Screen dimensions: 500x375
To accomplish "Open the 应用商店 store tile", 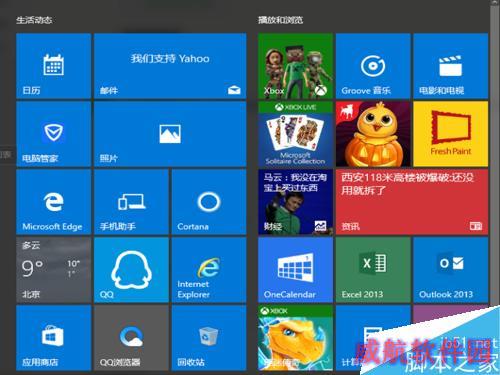I will pos(53,338).
